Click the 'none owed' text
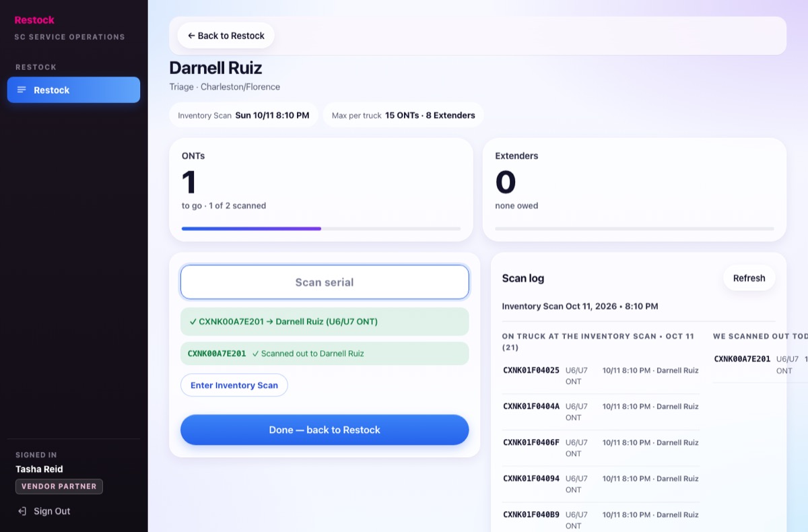808x532 pixels. click(x=516, y=206)
